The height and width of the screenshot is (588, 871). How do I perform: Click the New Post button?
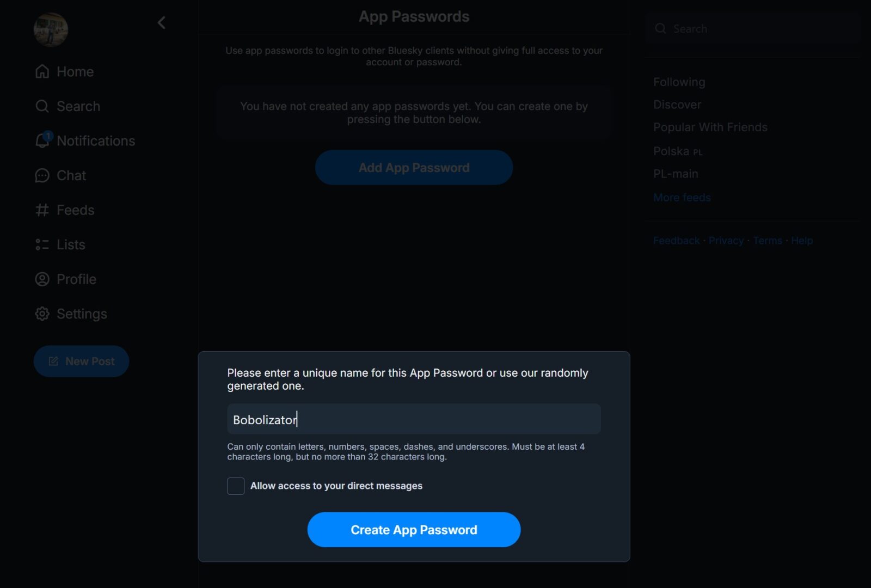click(x=81, y=361)
